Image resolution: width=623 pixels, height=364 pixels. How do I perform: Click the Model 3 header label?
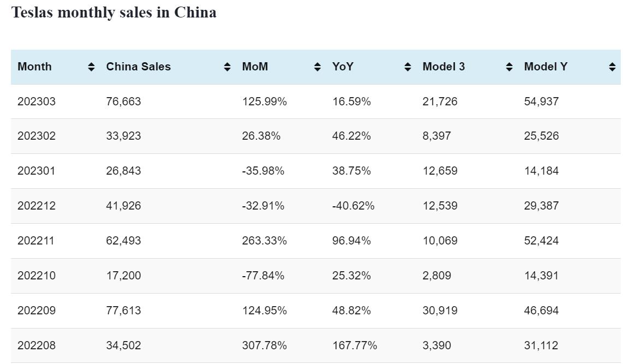pos(443,67)
